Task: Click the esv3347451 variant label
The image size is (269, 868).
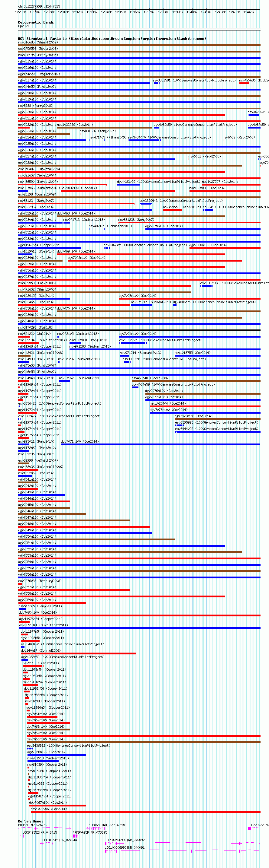Action: 145,245
